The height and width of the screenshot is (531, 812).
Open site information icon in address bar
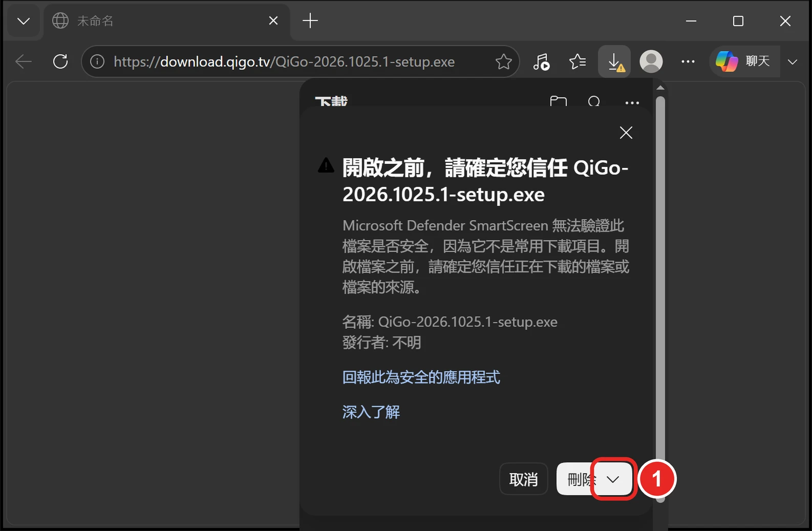click(x=97, y=62)
